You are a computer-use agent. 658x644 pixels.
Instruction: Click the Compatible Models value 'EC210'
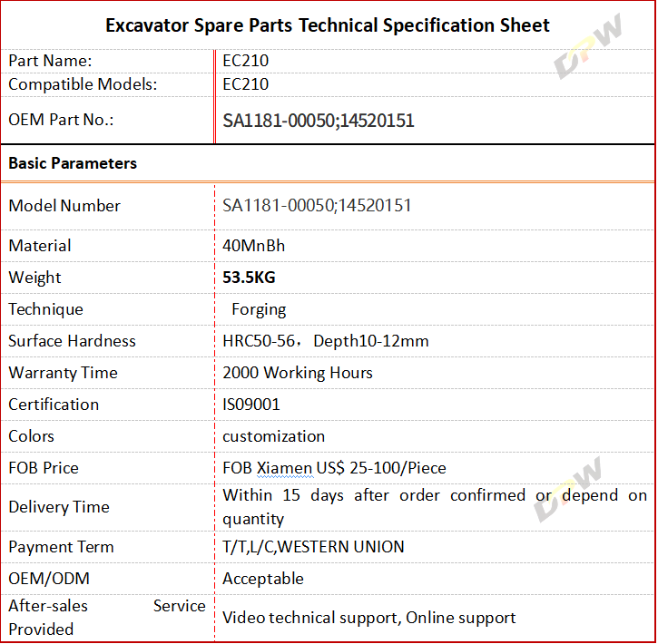tap(245, 84)
